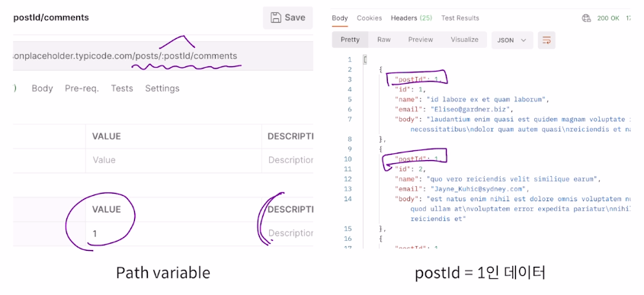Select the Visualize response view
The image size is (644, 295).
464,40
